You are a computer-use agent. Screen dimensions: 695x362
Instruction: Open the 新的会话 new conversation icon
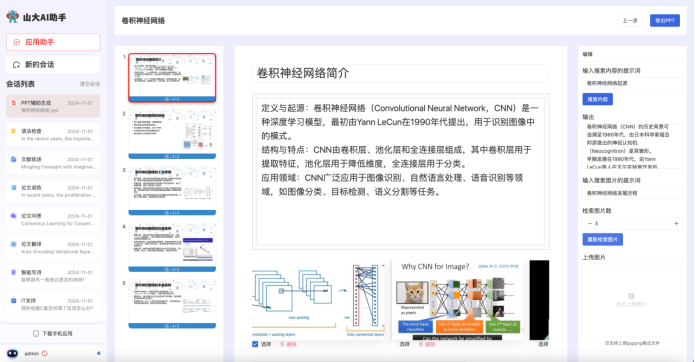[x=16, y=65]
